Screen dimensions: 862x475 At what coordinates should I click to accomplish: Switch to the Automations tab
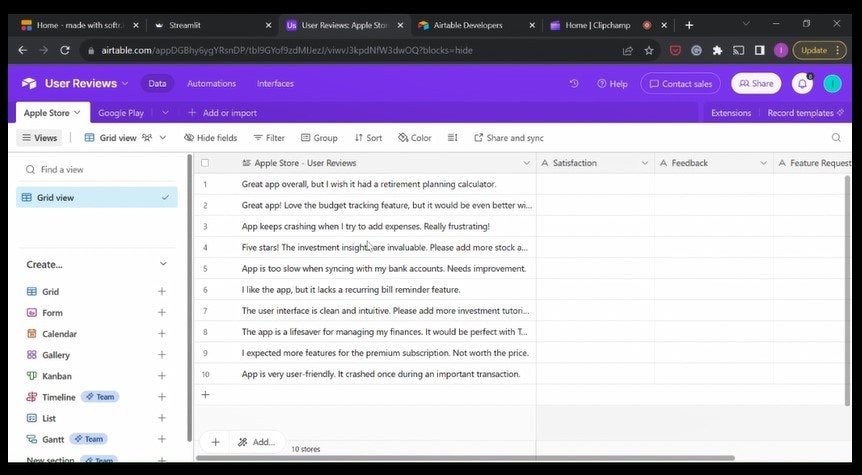tap(211, 84)
